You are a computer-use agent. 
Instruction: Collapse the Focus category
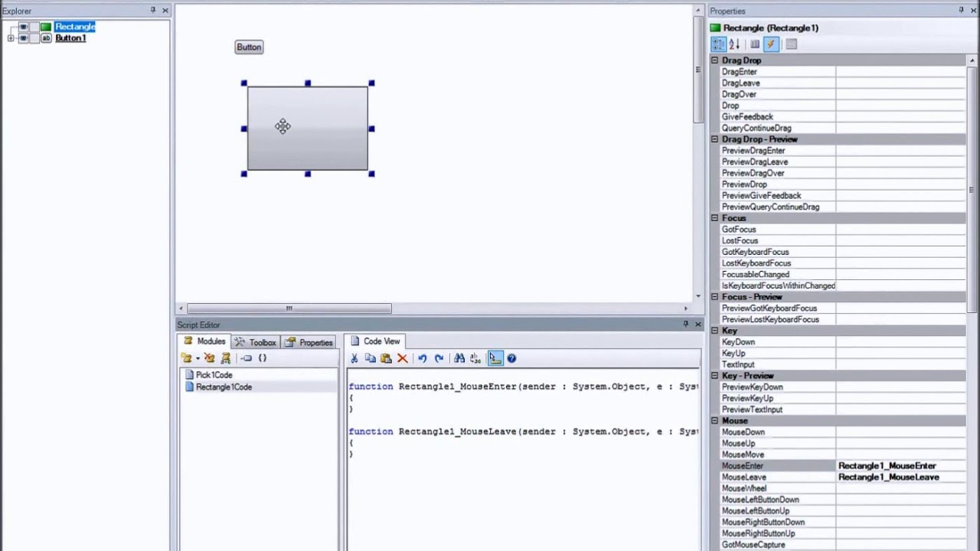(x=714, y=218)
